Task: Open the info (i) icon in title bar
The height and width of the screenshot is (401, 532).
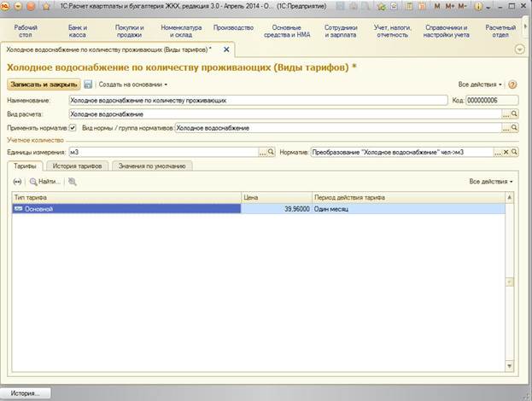Action: point(478,7)
